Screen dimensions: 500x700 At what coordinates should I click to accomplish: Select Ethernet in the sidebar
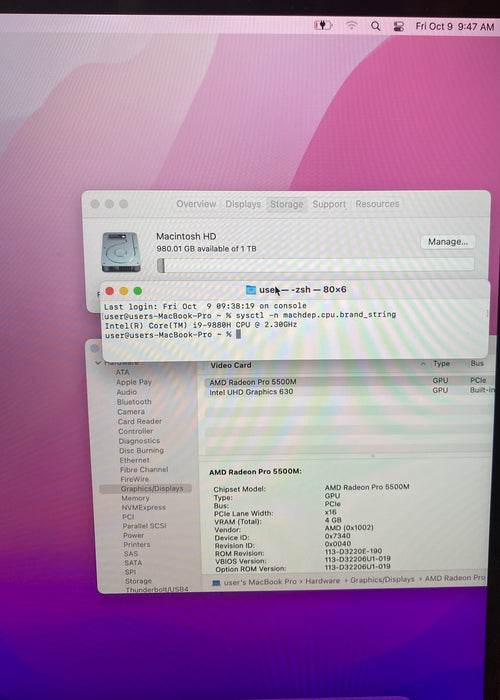[134, 460]
